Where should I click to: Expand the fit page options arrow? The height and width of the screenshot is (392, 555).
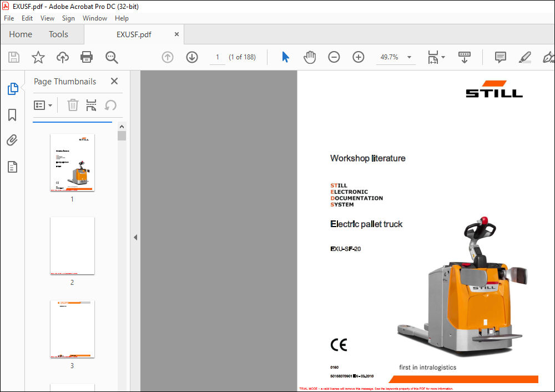point(443,57)
